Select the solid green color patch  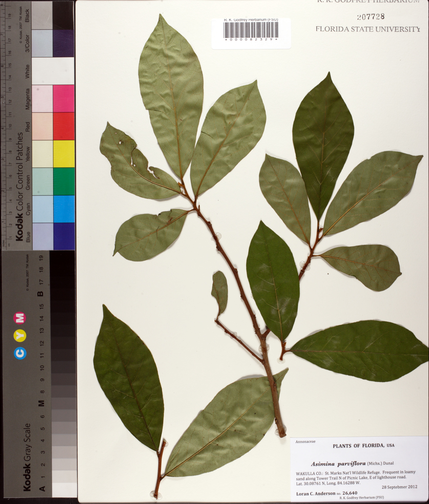point(63,181)
